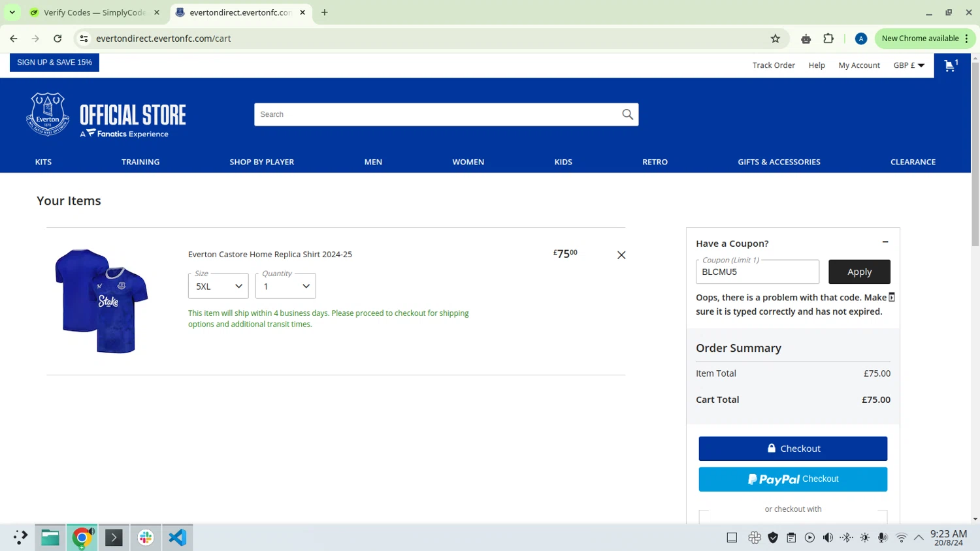
Task: Click the microphone icon in system tray
Action: [883, 537]
